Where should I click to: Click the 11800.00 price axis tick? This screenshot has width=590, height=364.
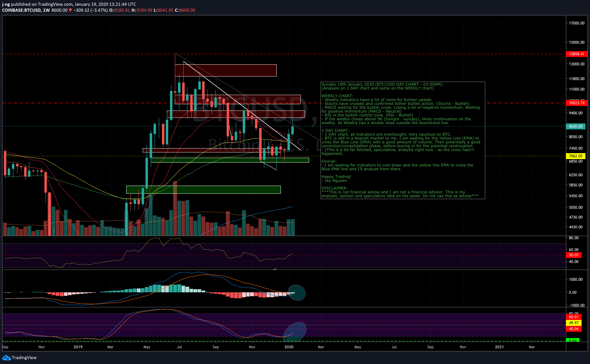[577, 79]
